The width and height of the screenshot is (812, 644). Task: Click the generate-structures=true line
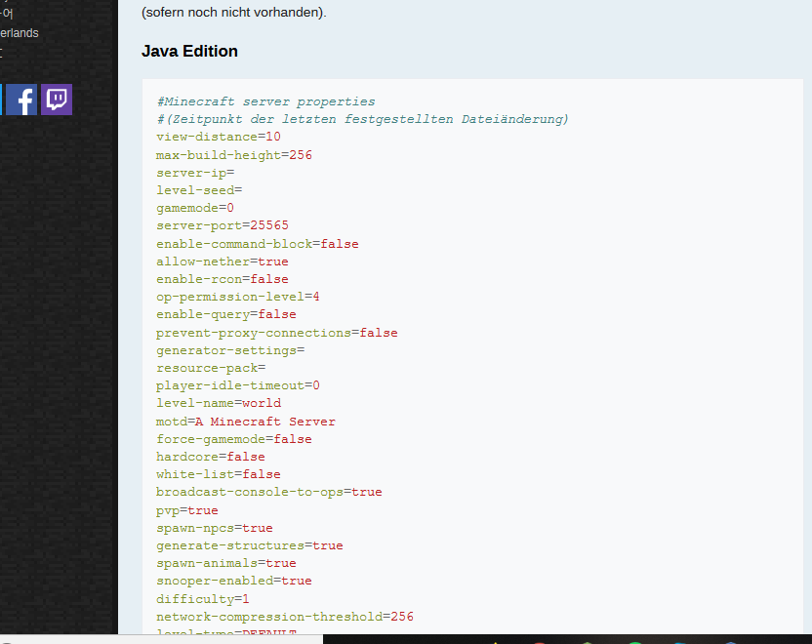250,546
